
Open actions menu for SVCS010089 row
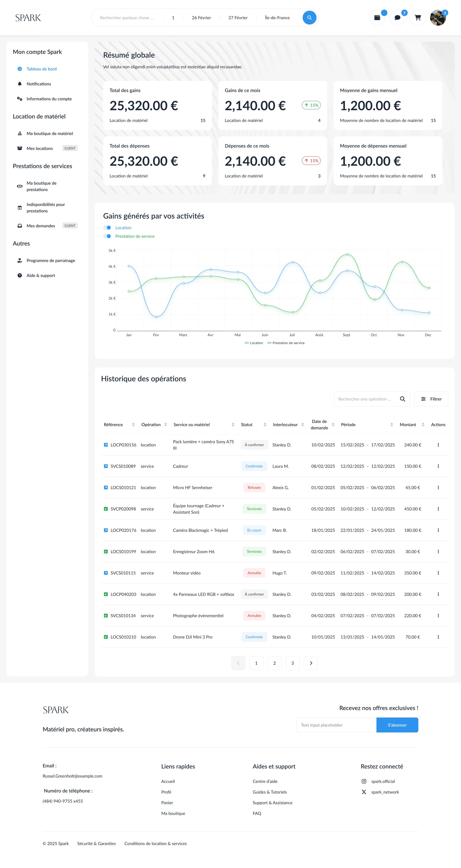[438, 466]
